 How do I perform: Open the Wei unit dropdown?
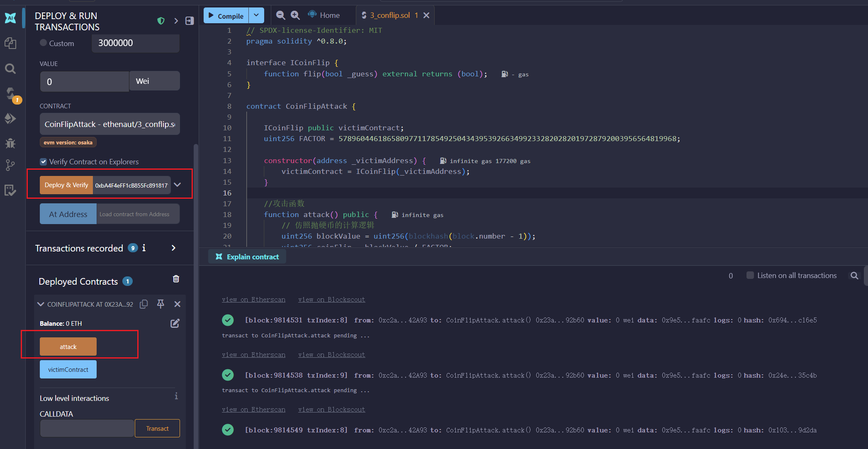pos(154,81)
